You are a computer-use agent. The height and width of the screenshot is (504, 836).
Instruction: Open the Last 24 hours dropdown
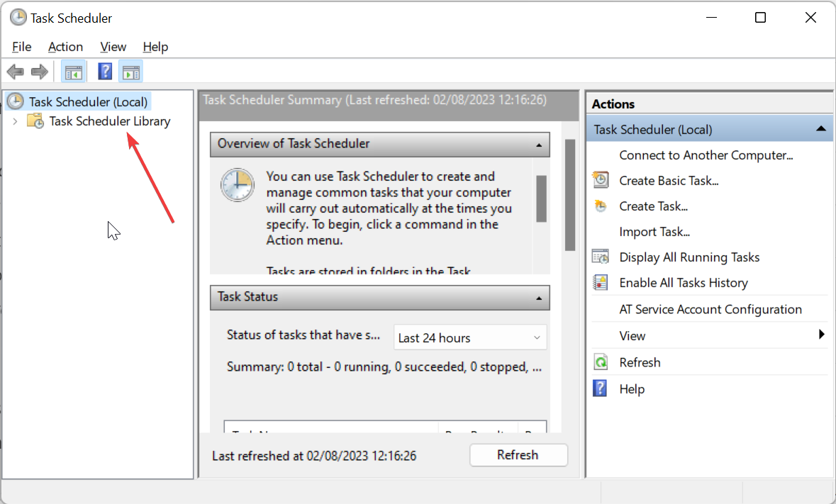[470, 338]
